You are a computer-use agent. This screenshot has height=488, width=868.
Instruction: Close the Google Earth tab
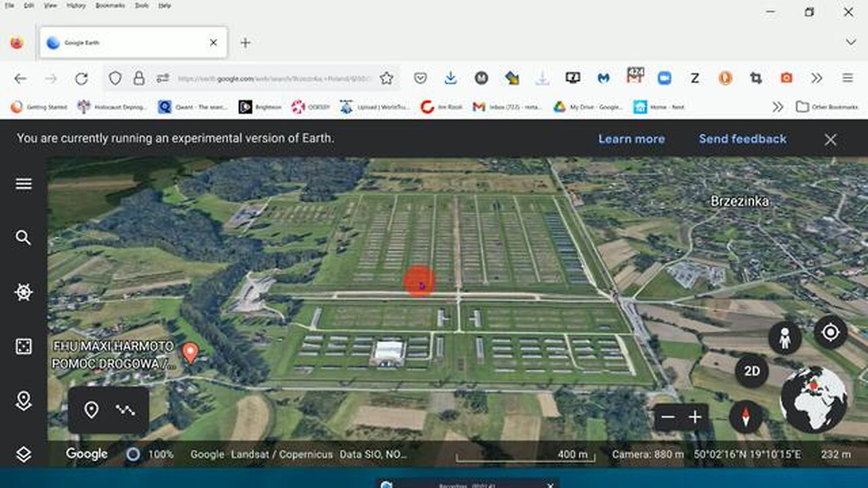pos(213,43)
